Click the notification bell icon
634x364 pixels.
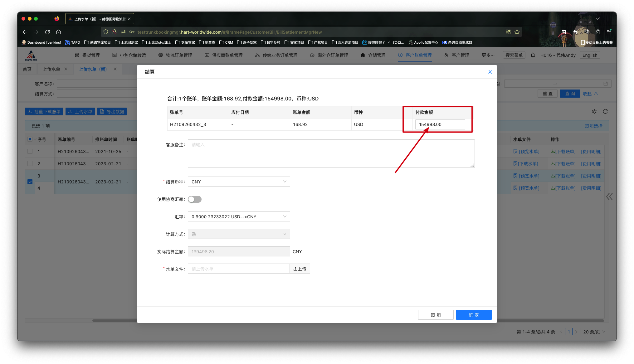click(533, 55)
